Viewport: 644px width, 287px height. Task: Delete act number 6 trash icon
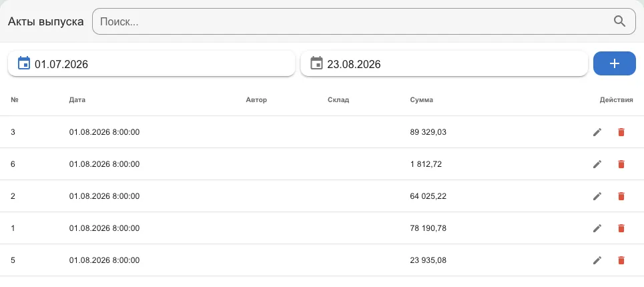621,164
